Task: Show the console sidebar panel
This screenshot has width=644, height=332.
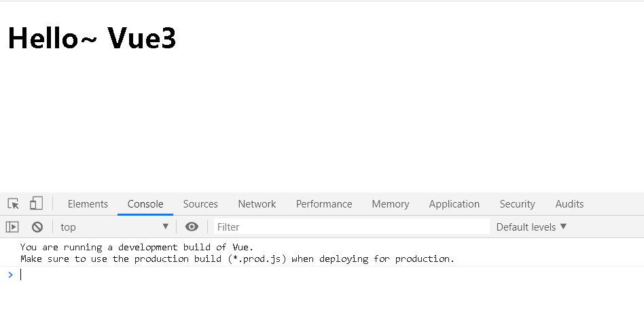Action: point(12,227)
